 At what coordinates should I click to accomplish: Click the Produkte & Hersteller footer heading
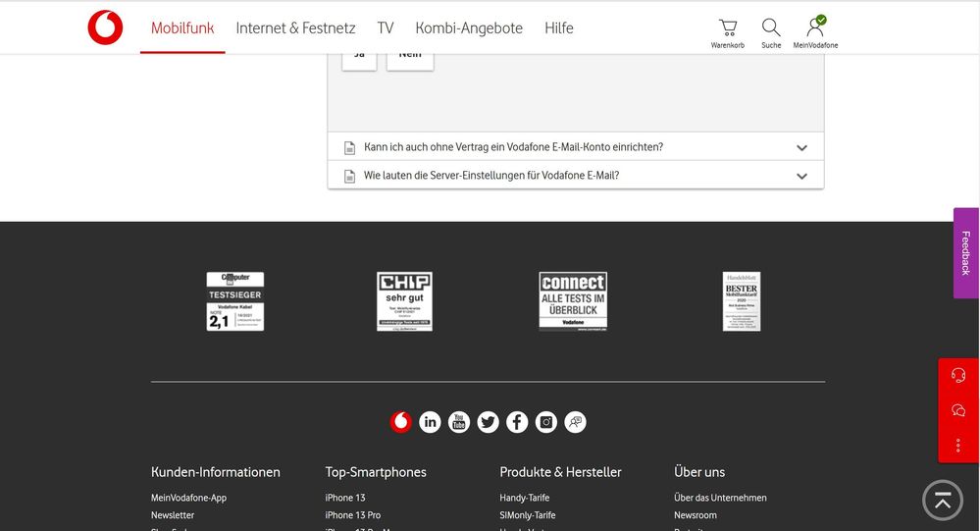tap(560, 472)
